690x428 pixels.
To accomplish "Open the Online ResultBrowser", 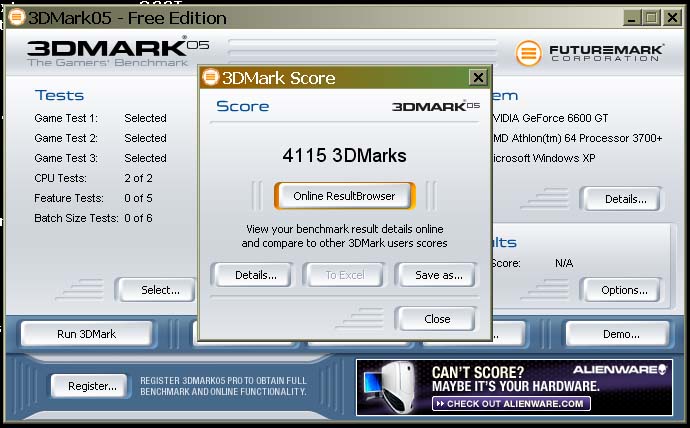I will pos(344,196).
